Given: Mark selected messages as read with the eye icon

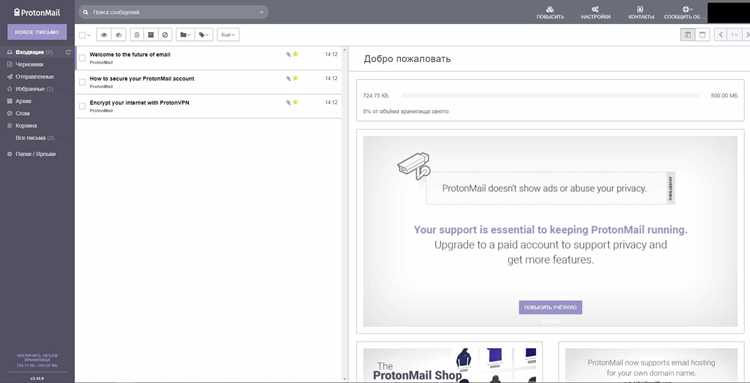Looking at the screenshot, I should click(104, 35).
